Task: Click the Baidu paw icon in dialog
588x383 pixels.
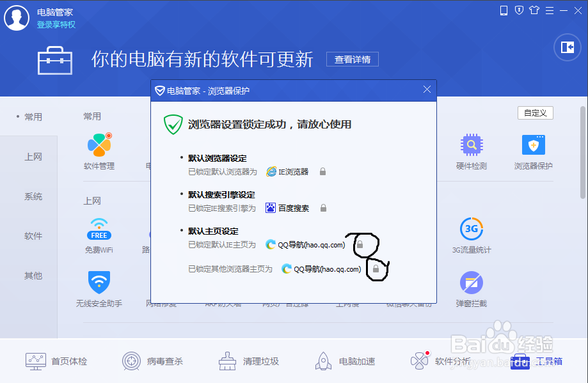Action: 271,208
